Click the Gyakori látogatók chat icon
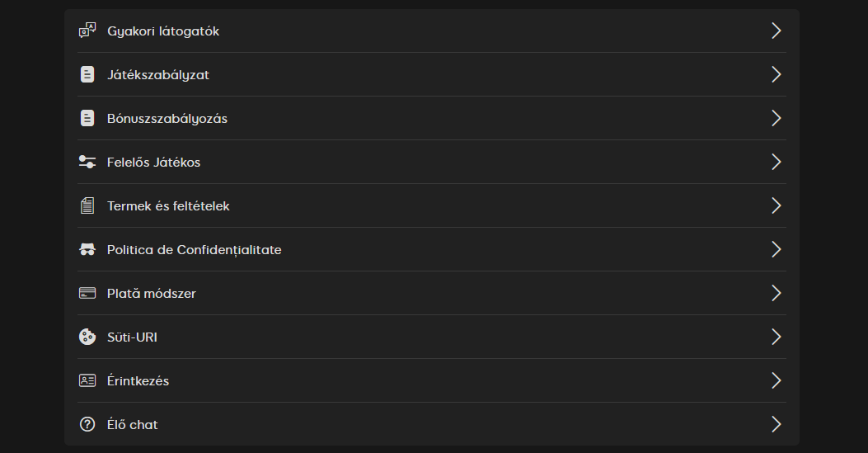 point(87,31)
